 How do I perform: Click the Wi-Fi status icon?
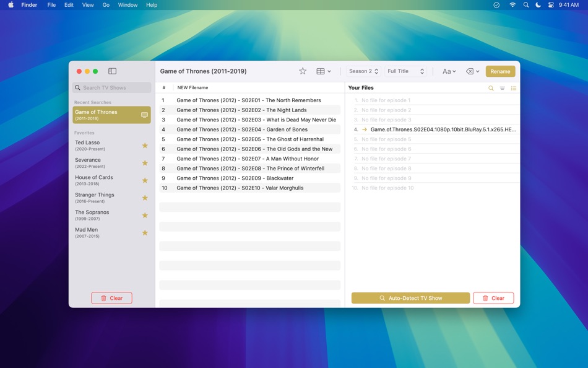pos(512,5)
